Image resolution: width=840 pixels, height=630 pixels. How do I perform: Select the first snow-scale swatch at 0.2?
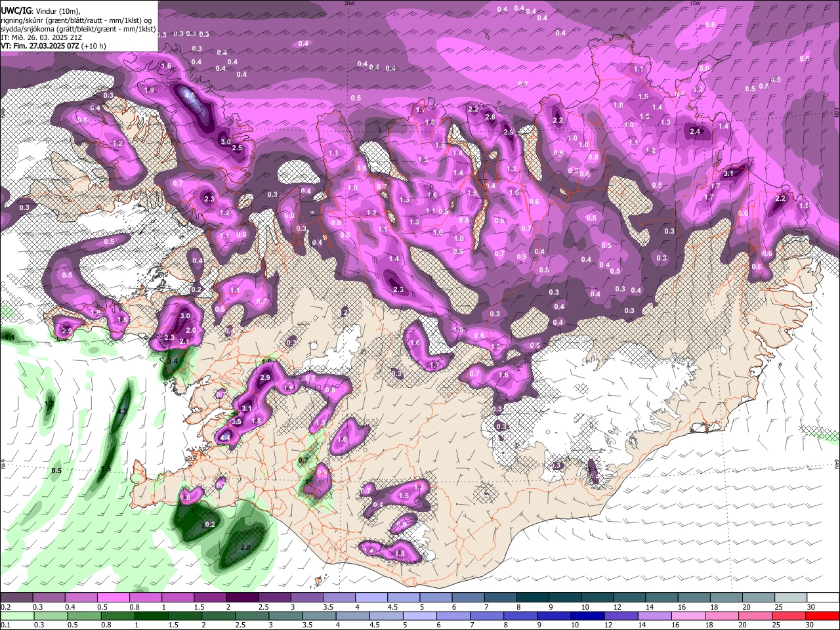click(x=16, y=597)
